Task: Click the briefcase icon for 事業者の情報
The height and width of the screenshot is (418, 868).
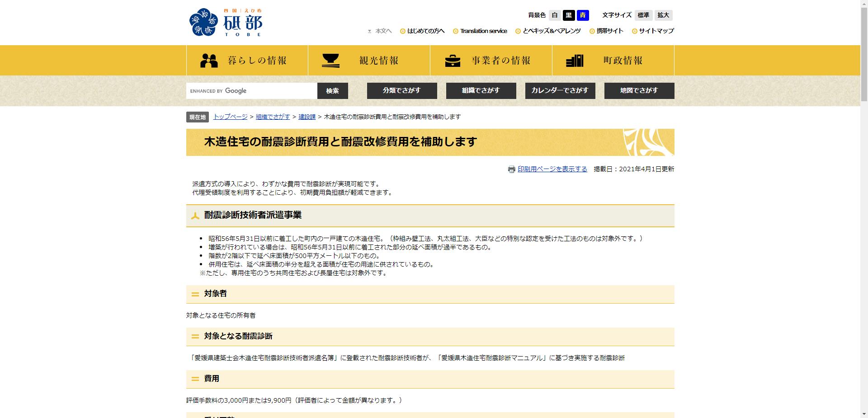Action: click(454, 59)
